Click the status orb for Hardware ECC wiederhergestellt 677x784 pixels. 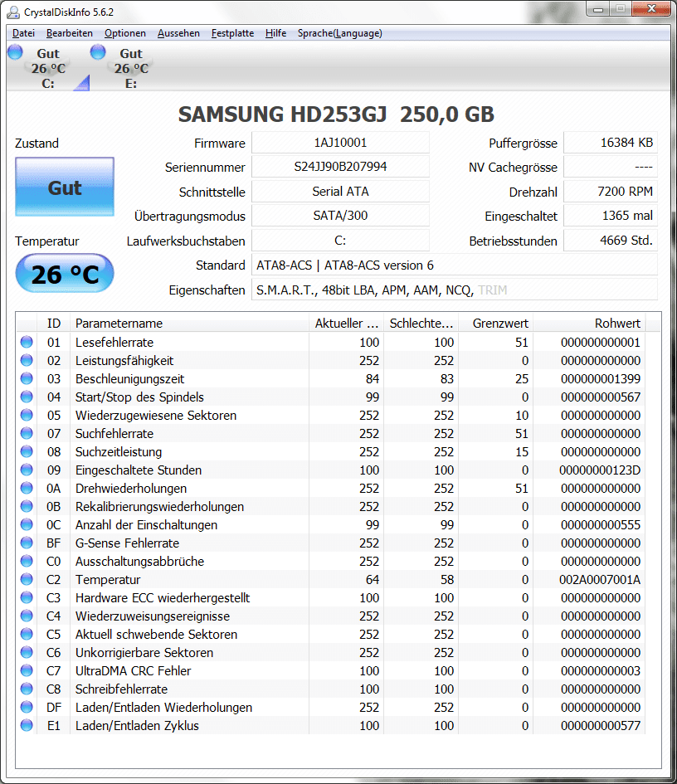[27, 597]
